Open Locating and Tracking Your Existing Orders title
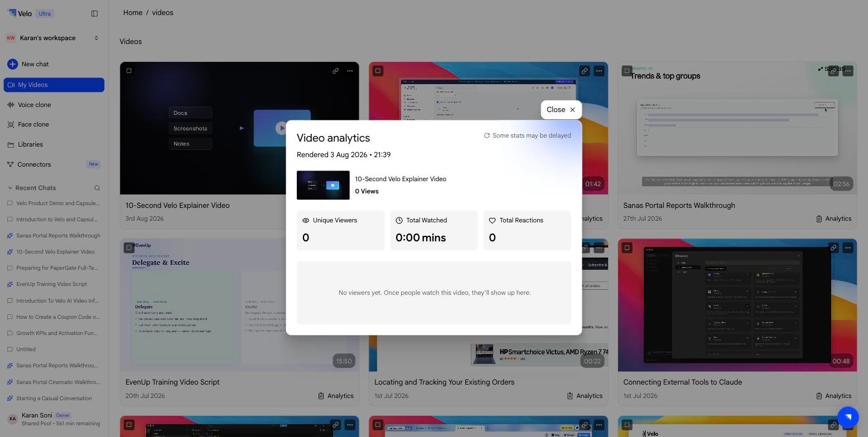 tap(444, 382)
